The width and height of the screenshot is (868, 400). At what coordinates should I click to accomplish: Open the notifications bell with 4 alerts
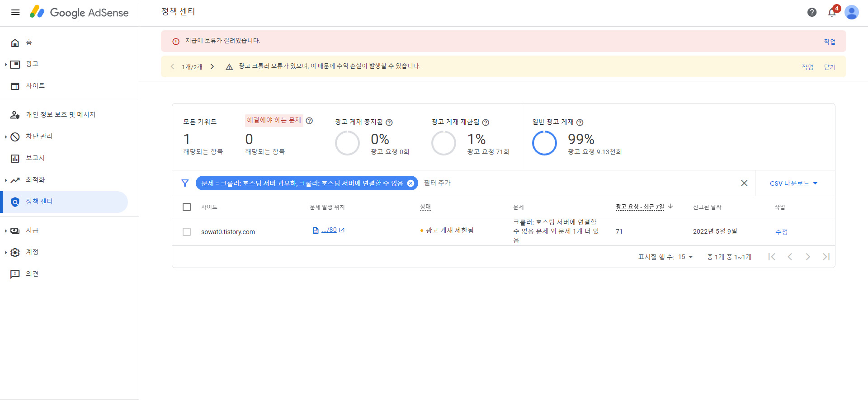coord(832,12)
